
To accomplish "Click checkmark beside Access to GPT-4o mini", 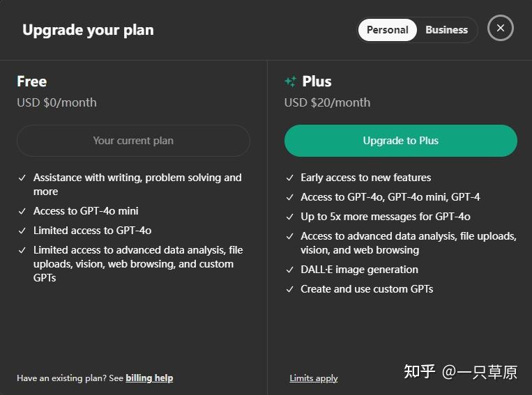I will pyautogui.click(x=22, y=211).
